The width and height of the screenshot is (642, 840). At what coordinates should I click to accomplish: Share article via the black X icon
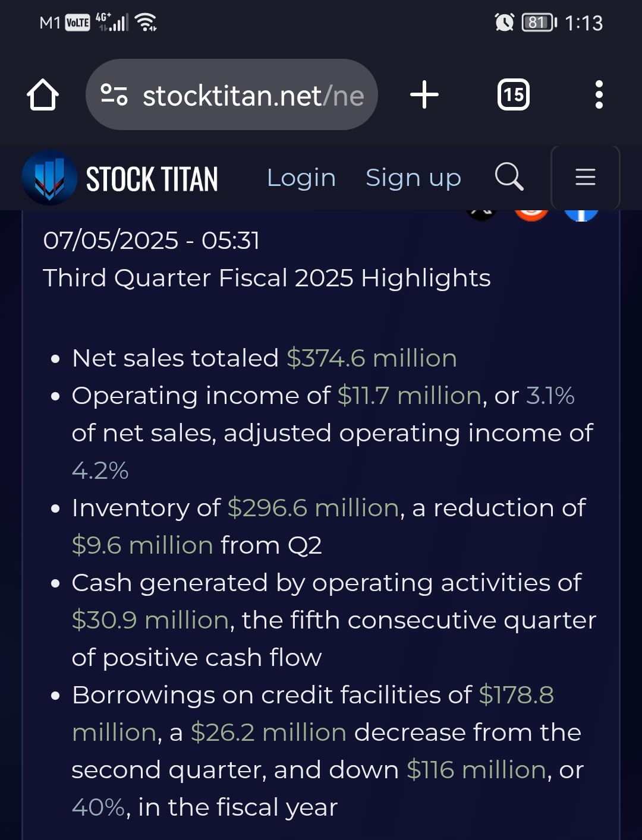pyautogui.click(x=481, y=214)
